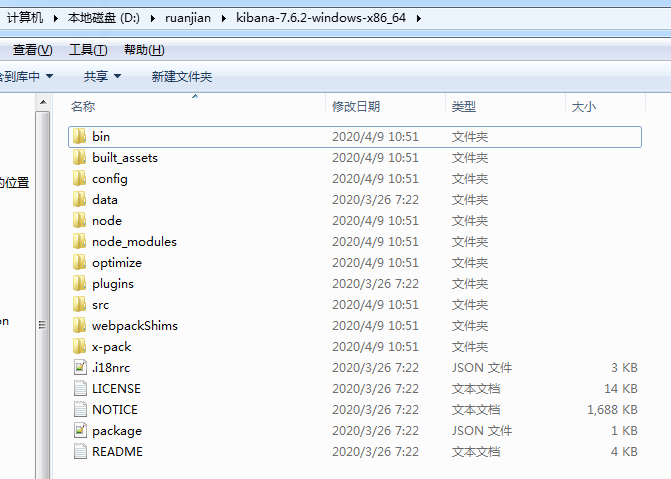Expand arrow after ruanjian breadcrumb
671x479 pixels.
coord(223,18)
